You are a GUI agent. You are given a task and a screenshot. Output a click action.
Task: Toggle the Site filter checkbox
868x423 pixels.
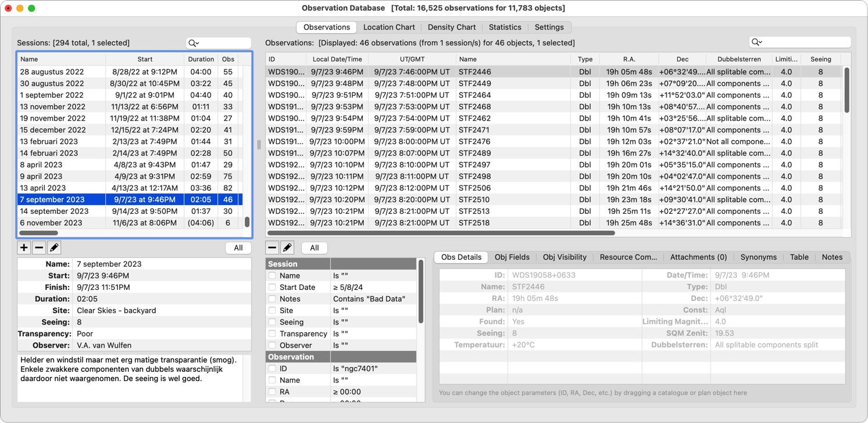click(272, 310)
